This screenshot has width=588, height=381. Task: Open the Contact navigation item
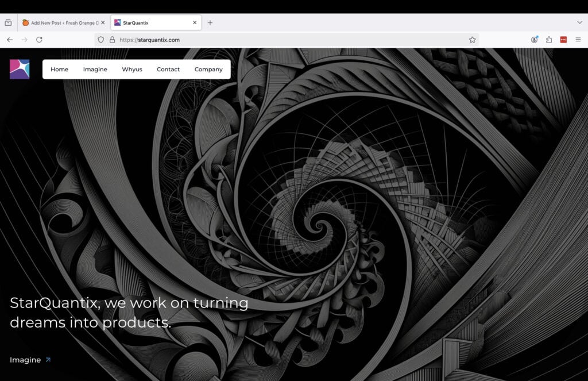click(168, 69)
